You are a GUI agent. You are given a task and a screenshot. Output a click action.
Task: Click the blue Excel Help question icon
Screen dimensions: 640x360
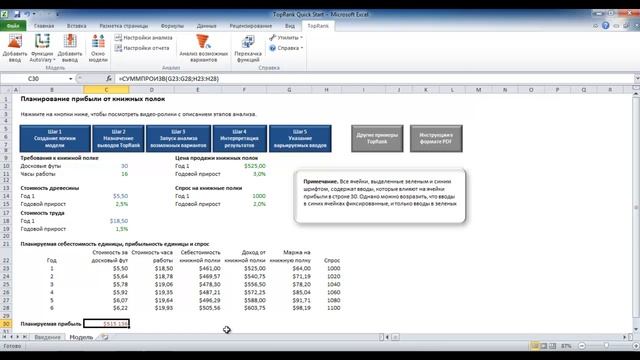[606, 25]
